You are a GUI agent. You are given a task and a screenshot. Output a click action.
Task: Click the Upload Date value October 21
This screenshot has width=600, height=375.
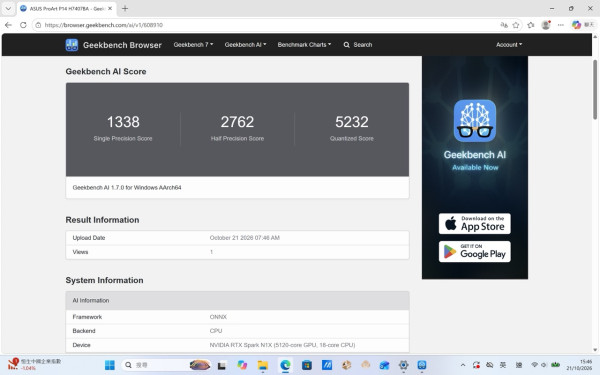click(x=245, y=238)
